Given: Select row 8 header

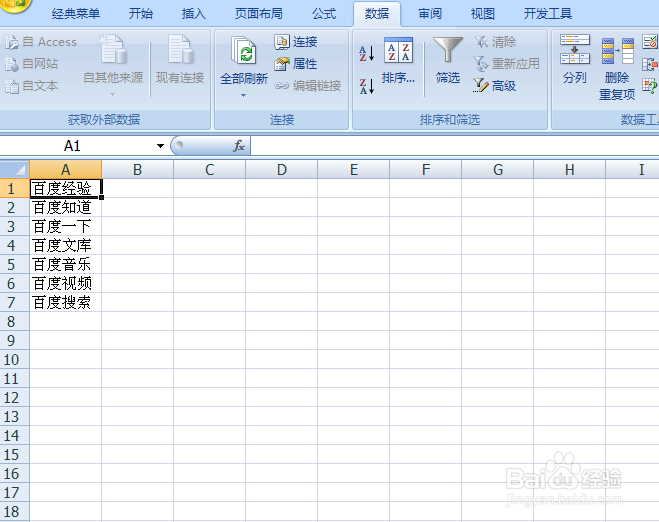Looking at the screenshot, I should pos(15,322).
